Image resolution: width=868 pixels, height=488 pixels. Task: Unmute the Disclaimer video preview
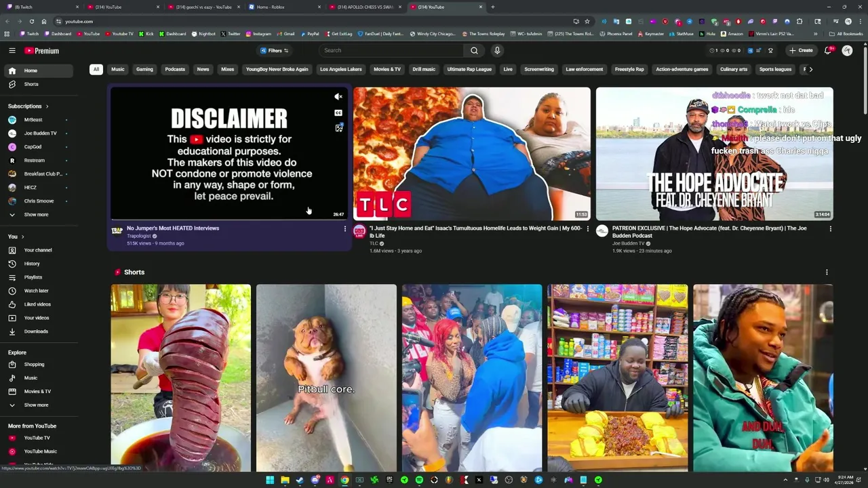338,97
